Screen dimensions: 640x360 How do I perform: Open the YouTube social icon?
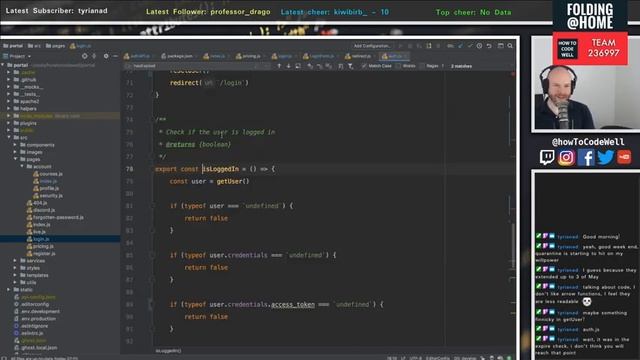(x=624, y=157)
